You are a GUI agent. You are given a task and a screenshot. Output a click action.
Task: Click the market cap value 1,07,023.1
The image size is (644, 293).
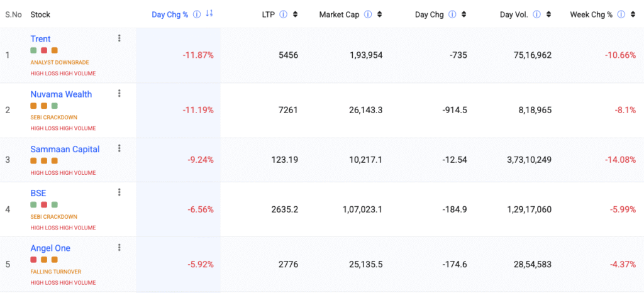point(363,209)
